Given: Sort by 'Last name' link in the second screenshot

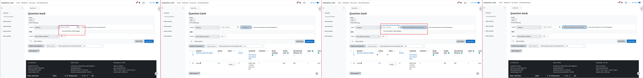Looking at the screenshot, I should click(x=252, y=57).
